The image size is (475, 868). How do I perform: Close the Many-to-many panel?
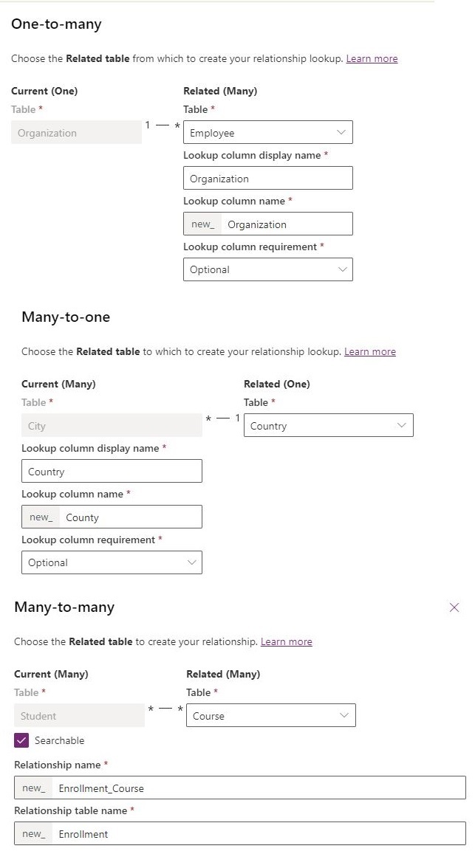454,607
